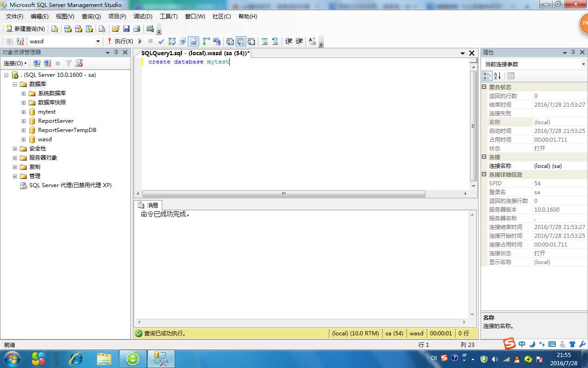
Task: Click the Change Connection icon
Action: pyautogui.click(x=20, y=41)
